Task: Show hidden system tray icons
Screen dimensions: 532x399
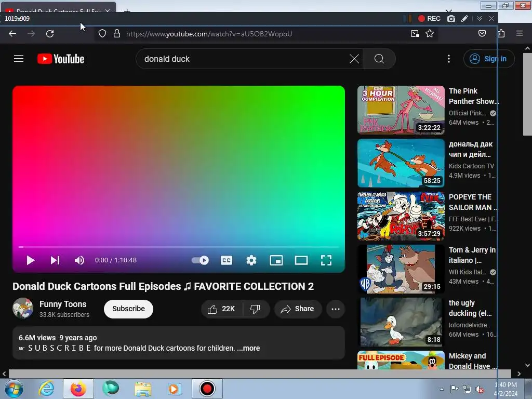Action: click(x=442, y=389)
